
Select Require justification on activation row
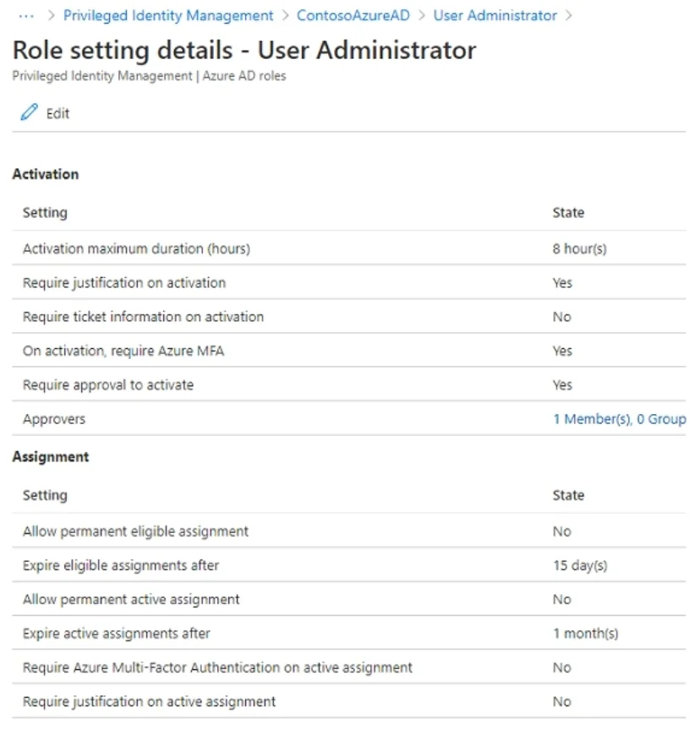[349, 282]
